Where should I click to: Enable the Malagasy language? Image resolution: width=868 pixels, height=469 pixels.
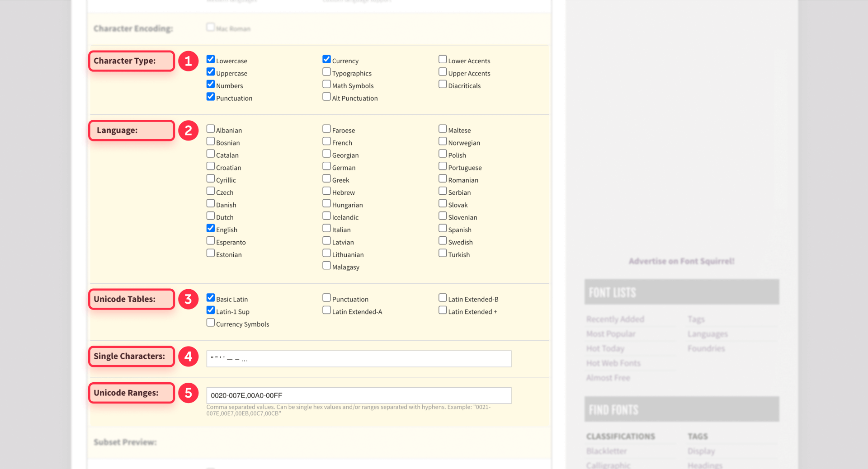tap(326, 265)
